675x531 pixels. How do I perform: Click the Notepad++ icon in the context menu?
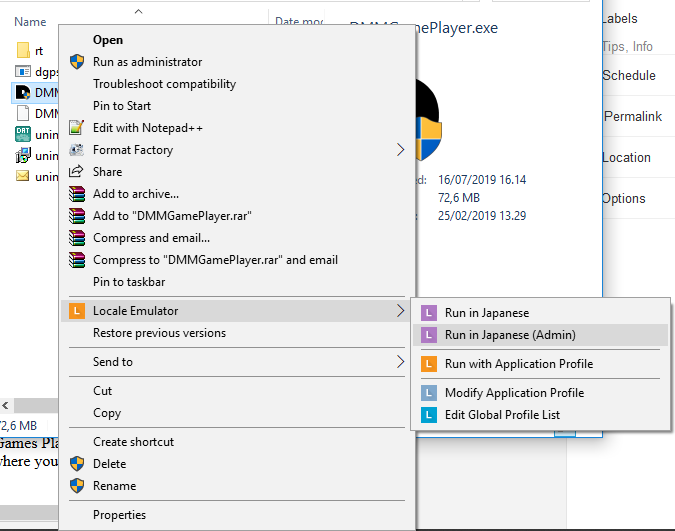(x=77, y=128)
